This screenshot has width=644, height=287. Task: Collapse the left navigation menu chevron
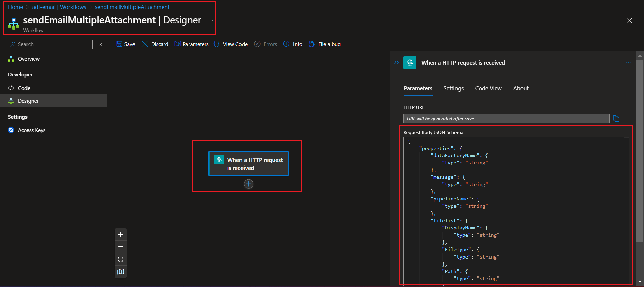100,44
